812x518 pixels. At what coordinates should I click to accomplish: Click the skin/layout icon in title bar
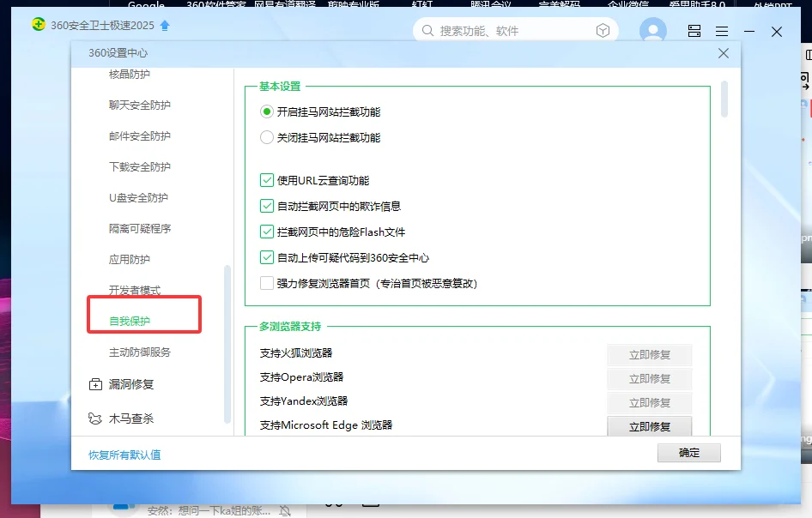pos(694,31)
